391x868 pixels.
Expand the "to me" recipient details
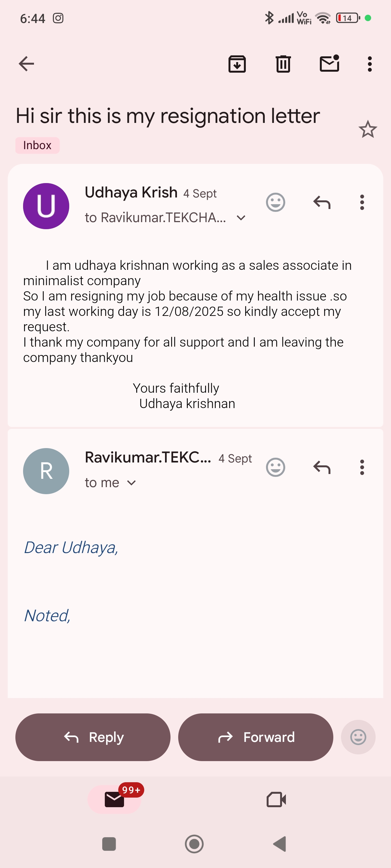132,483
